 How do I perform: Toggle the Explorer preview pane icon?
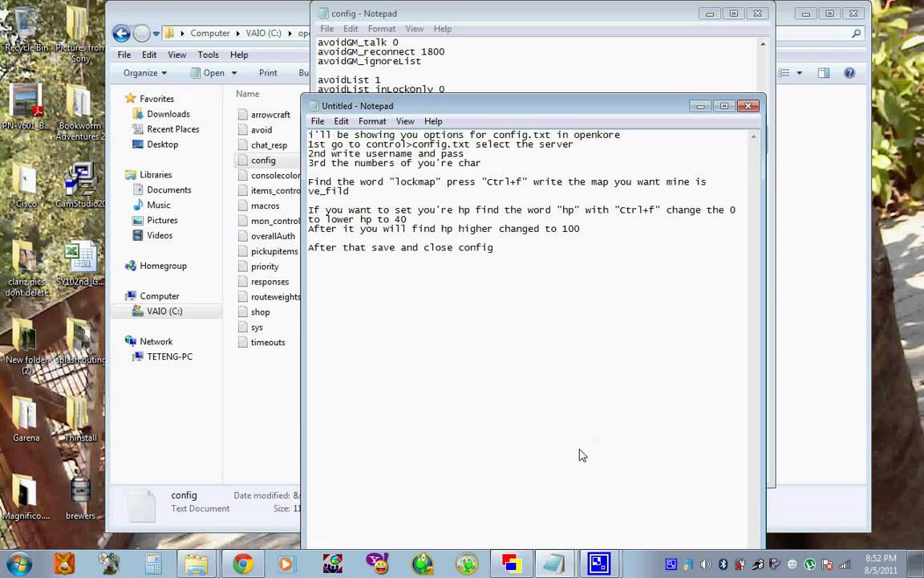point(823,72)
